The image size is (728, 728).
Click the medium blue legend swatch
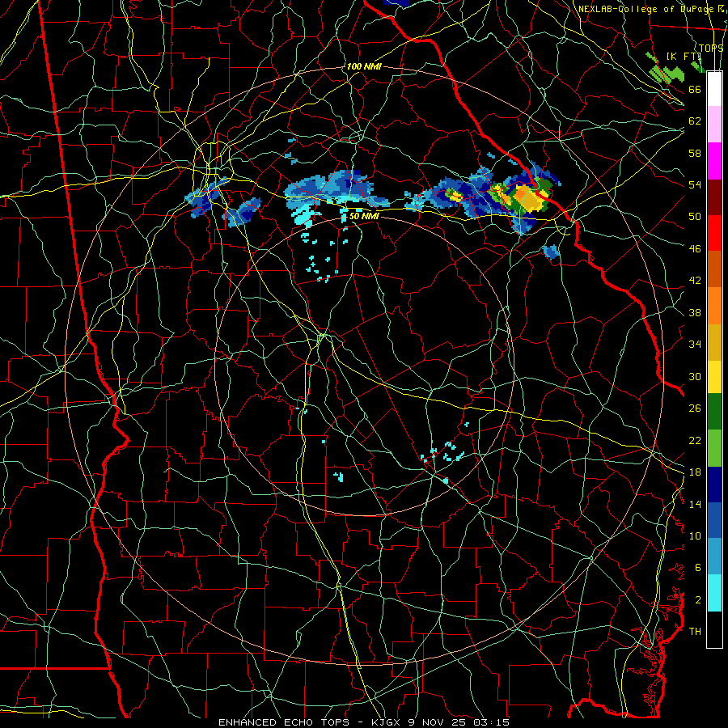coord(714,520)
